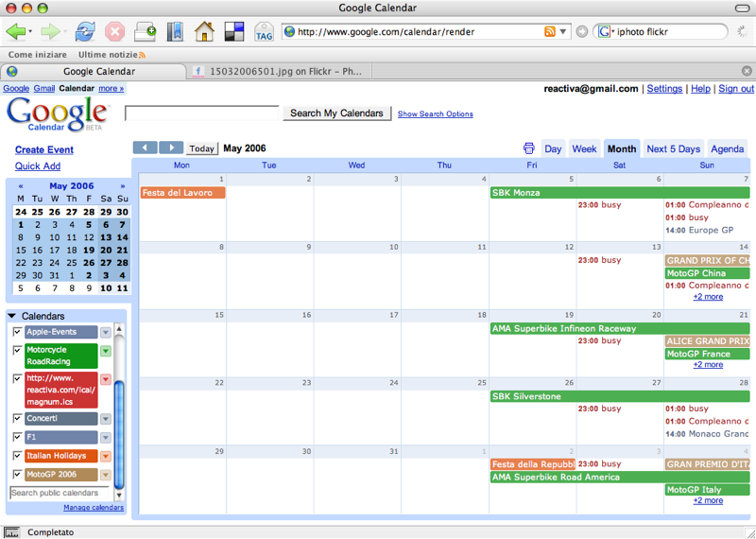Close the current tab with X icon

747,72
